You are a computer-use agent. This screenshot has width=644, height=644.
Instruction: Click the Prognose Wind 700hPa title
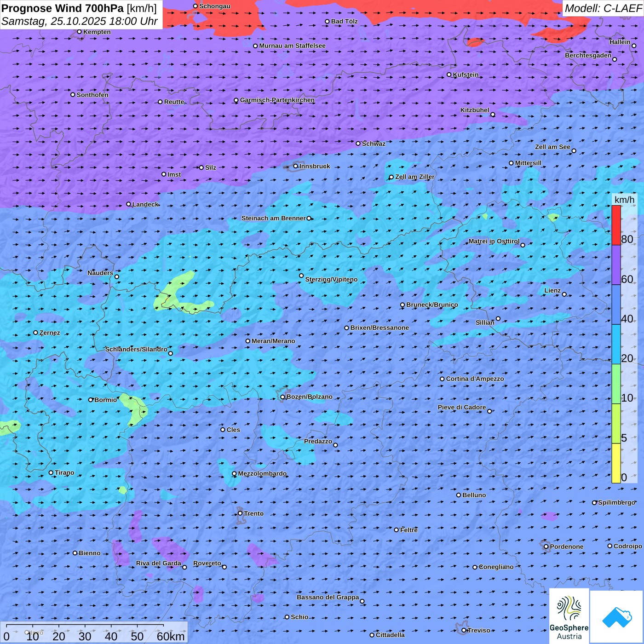tap(79, 8)
